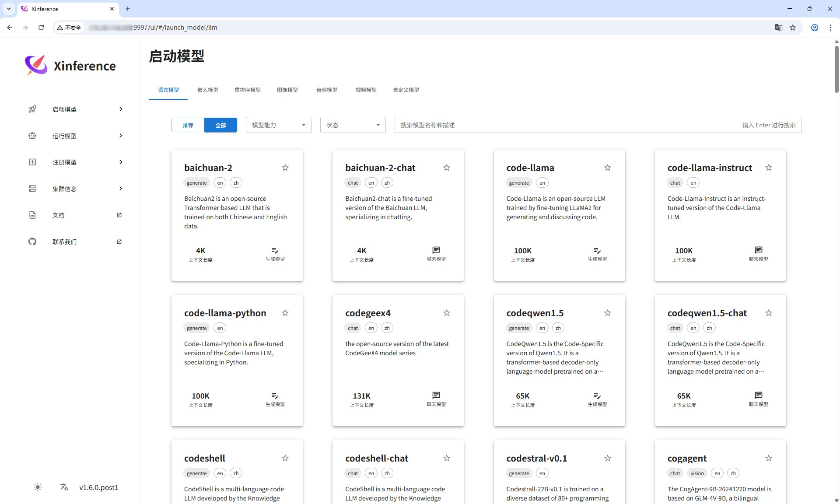
Task: Focus the 搜索模型名称和描述 search field
Action: click(x=564, y=125)
